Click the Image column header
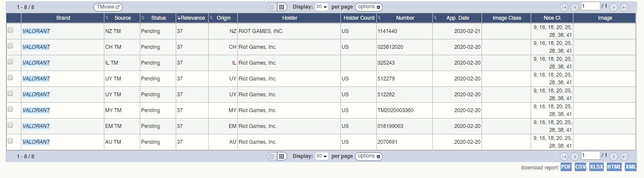644x178 pixels. [605, 18]
